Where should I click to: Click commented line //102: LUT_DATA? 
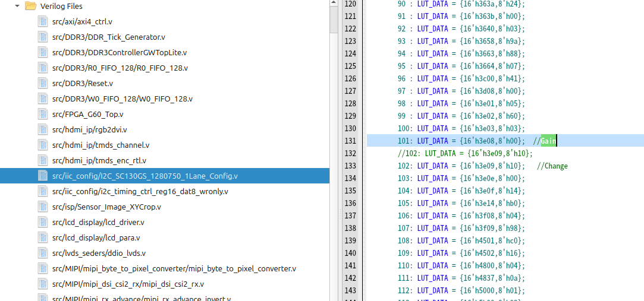pyautogui.click(x=466, y=153)
